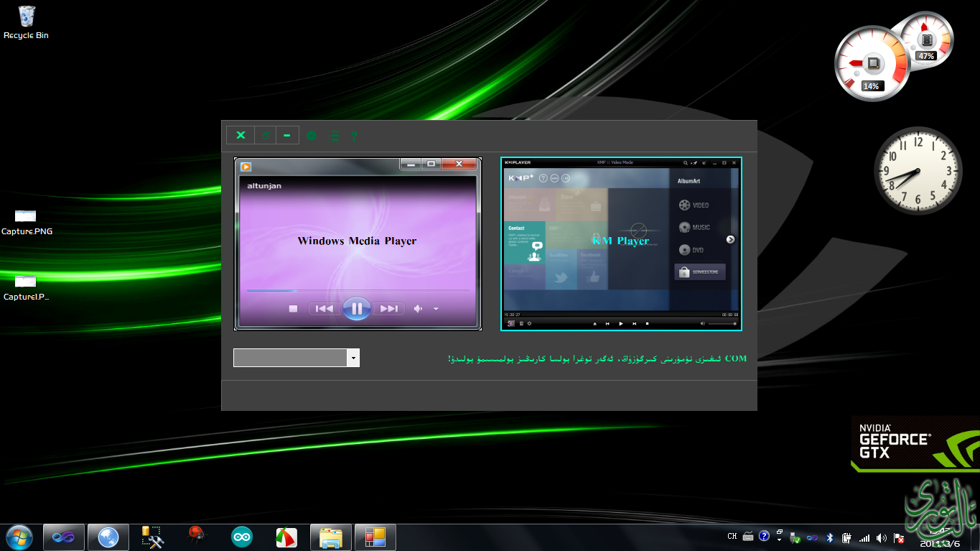Launch Arduino from the taskbar
Viewport: 980px width, 551px height.
(242, 537)
